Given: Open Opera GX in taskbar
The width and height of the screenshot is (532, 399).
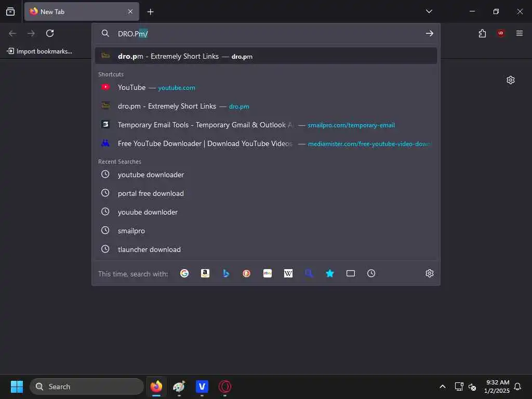Looking at the screenshot, I should pos(224,387).
